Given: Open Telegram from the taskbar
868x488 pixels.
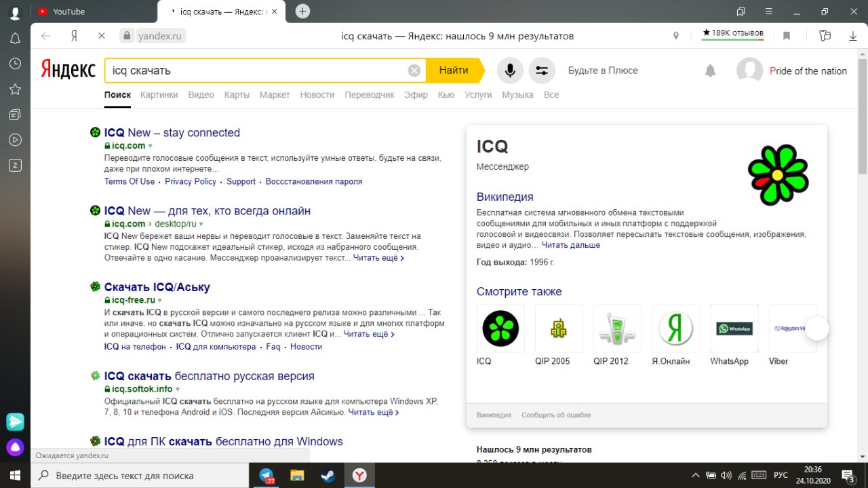Looking at the screenshot, I should click(x=267, y=475).
